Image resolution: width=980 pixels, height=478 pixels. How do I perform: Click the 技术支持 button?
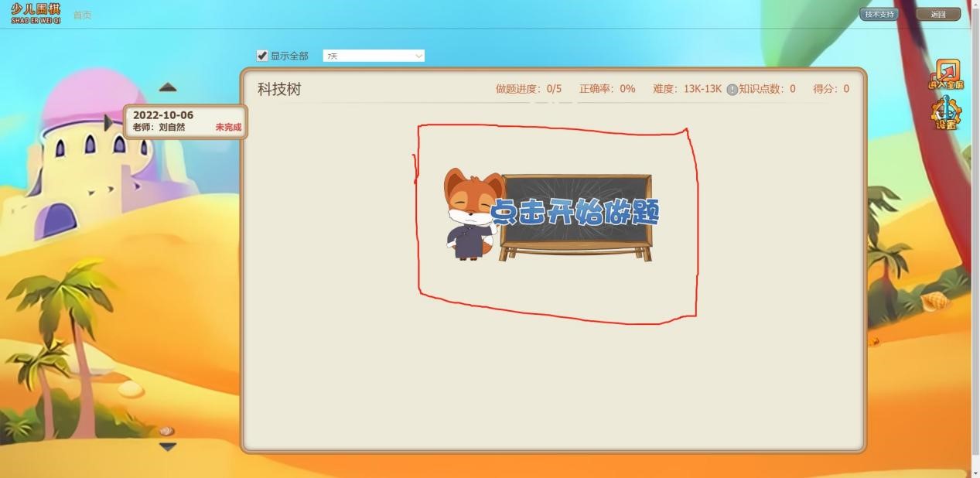click(x=879, y=14)
